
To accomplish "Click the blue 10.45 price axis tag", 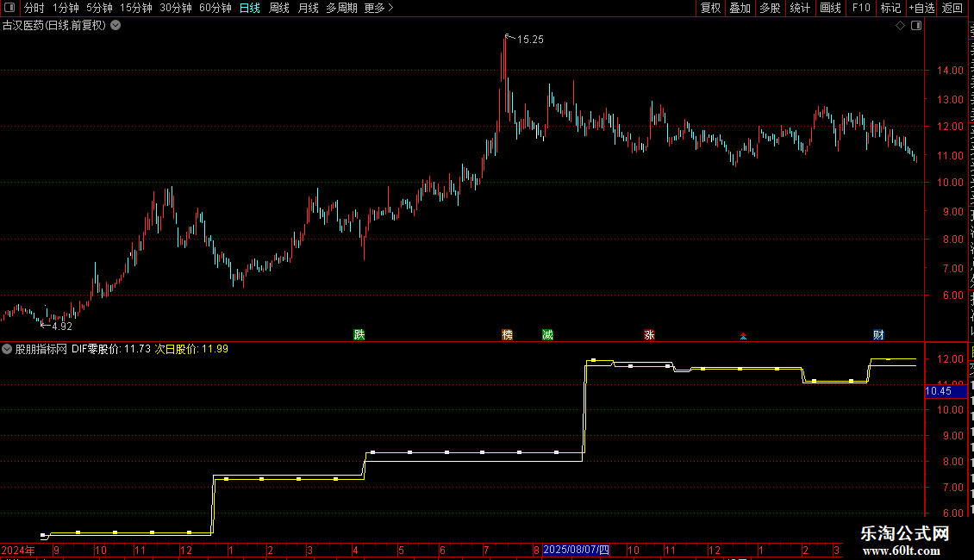I will click(946, 391).
